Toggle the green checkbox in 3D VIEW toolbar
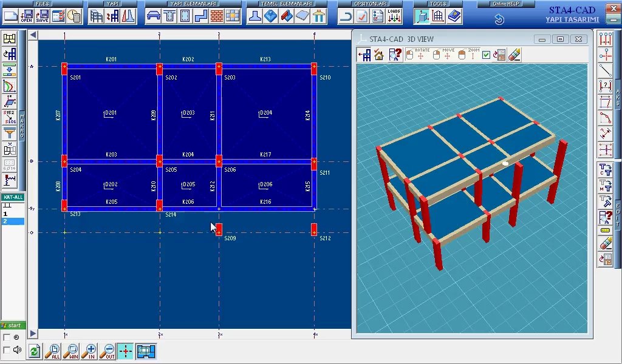This screenshot has height=364, width=622. pos(487,55)
